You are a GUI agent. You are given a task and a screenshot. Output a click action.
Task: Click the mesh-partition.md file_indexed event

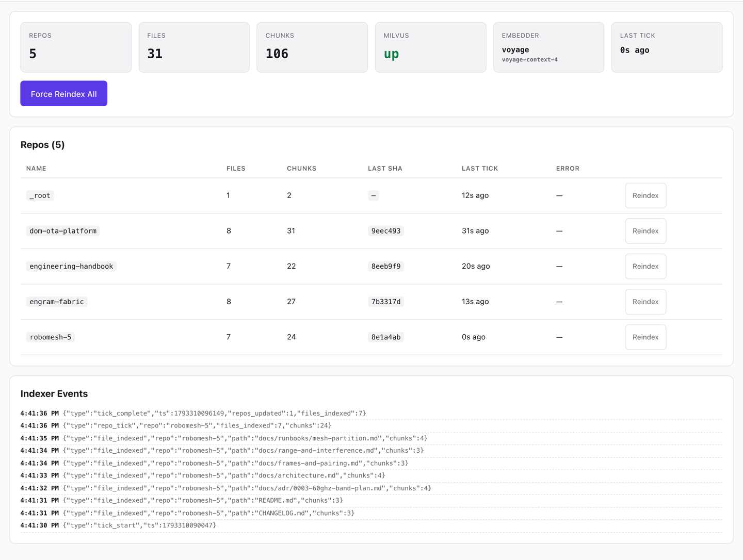372,438
